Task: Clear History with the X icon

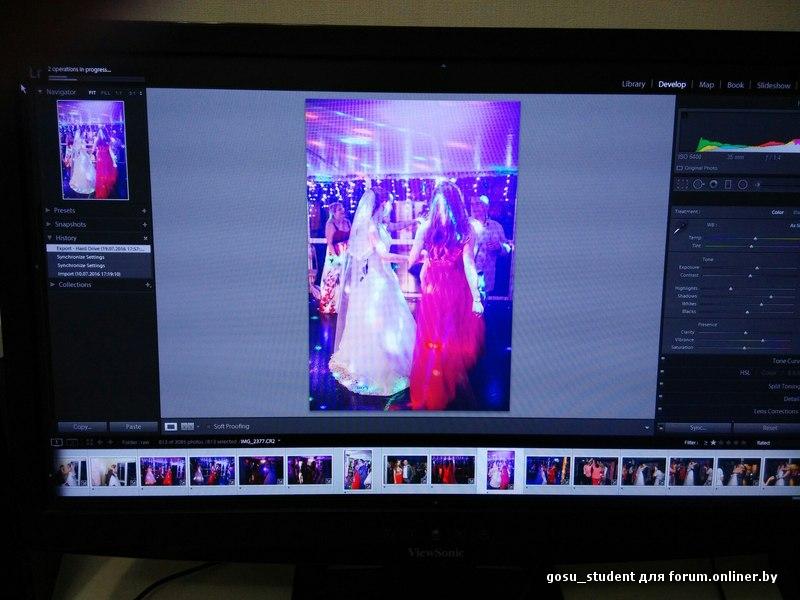Action: point(145,238)
